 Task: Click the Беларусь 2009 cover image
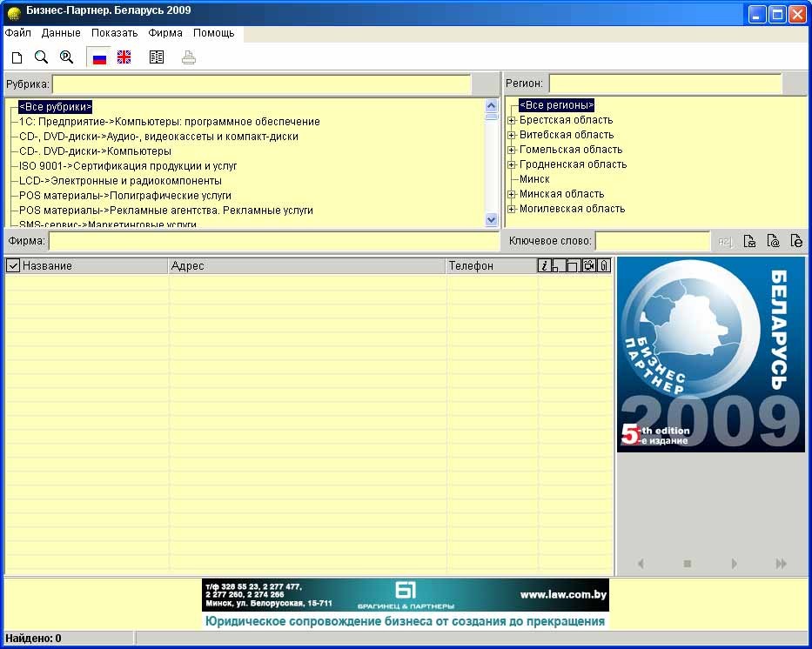[711, 355]
